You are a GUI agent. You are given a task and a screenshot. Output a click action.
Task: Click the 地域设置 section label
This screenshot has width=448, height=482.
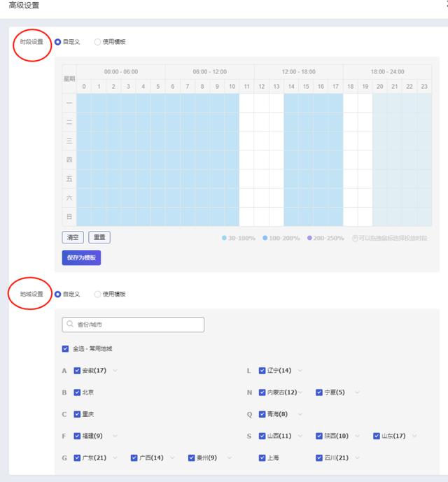pos(31,295)
